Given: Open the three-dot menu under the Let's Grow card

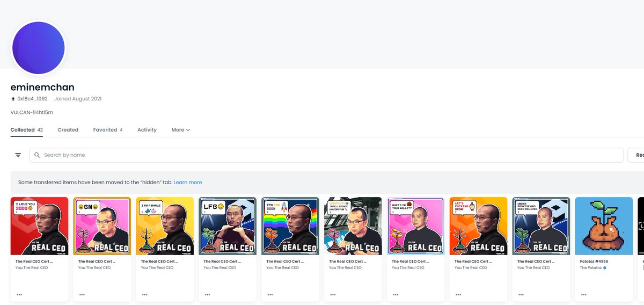Looking at the screenshot, I should [x=458, y=294].
